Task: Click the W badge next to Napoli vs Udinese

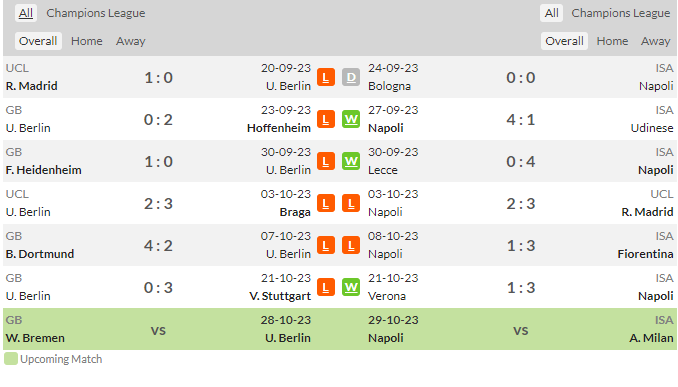Action: coord(351,119)
